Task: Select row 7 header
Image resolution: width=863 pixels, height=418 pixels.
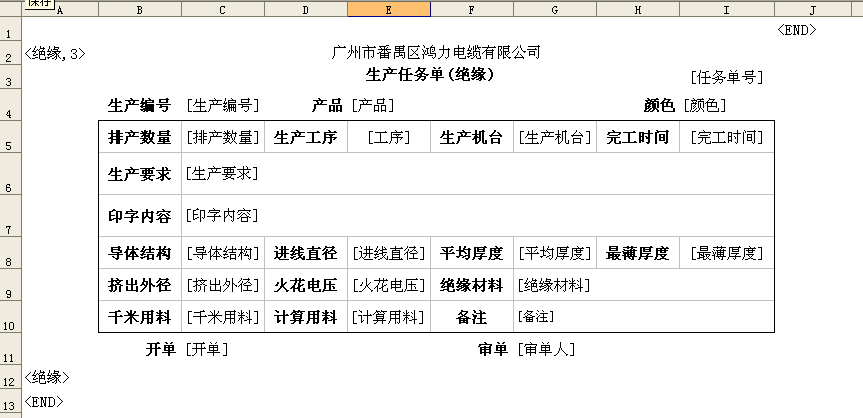Action: coord(10,215)
